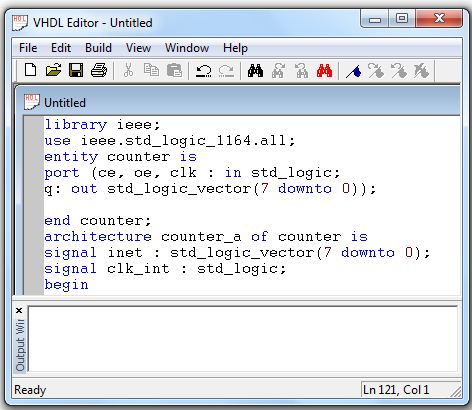472x410 pixels.
Task: Close the VHDL Editor window
Action: (x=439, y=19)
